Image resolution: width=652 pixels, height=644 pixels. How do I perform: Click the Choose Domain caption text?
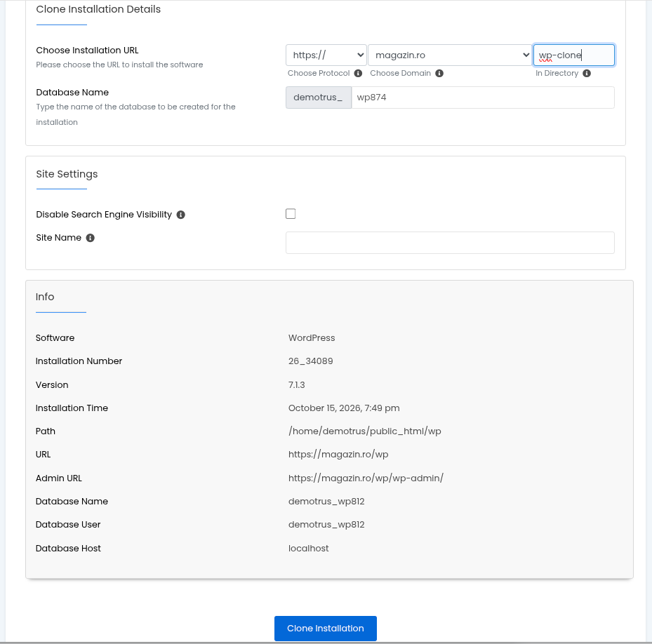pyautogui.click(x=401, y=73)
